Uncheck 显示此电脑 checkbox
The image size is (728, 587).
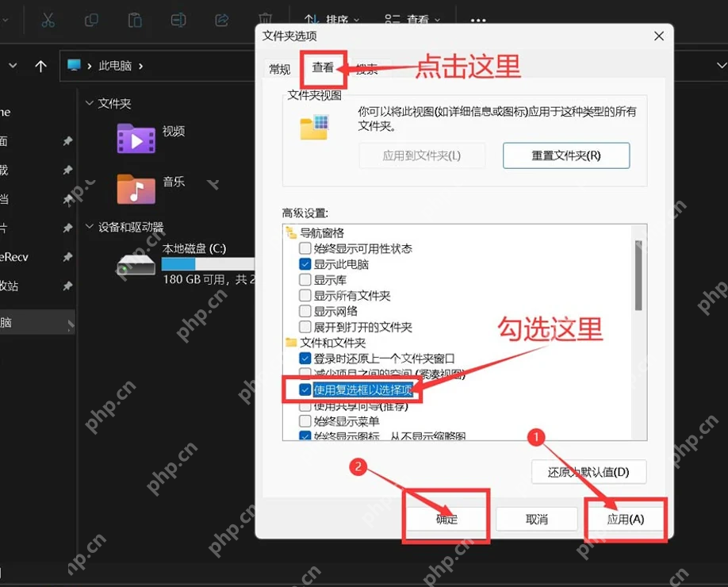point(305,264)
